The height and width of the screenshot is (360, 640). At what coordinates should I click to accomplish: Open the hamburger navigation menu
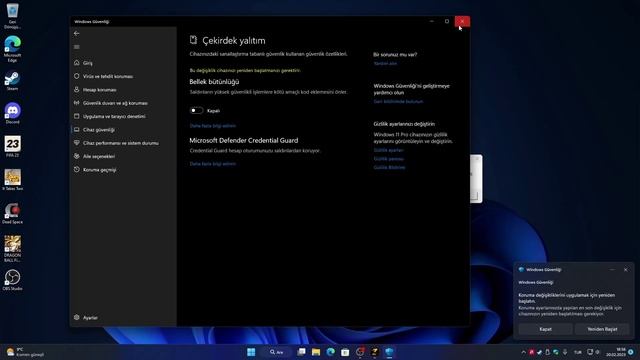pyautogui.click(x=77, y=47)
